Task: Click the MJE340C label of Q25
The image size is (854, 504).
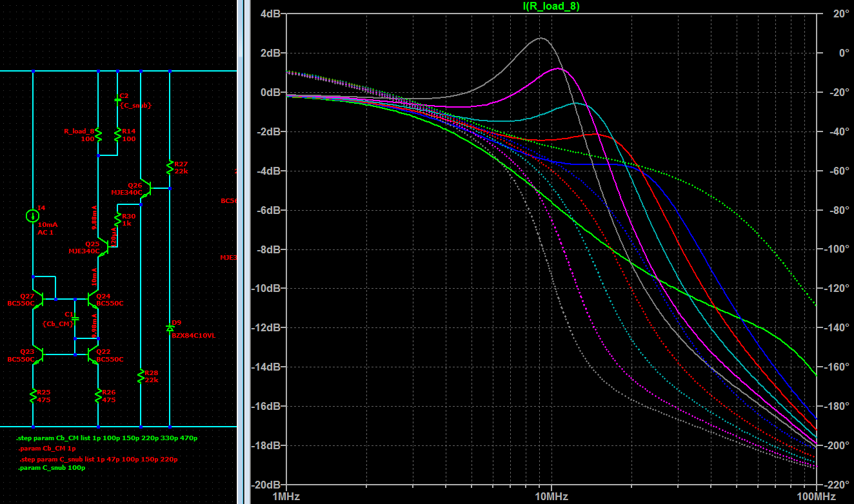Action: pyautogui.click(x=84, y=251)
